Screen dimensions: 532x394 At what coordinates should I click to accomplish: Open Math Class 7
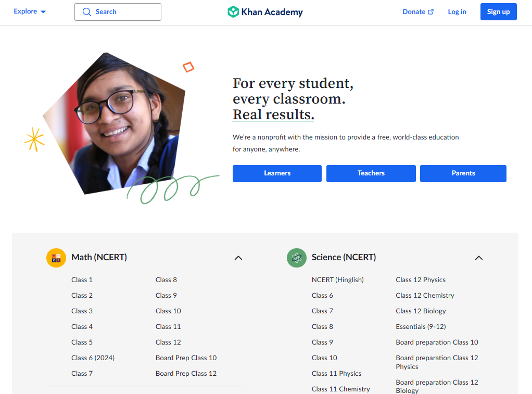82,373
